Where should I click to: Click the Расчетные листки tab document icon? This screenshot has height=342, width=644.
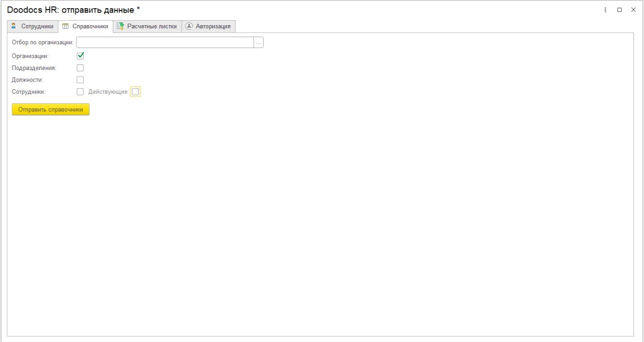click(120, 26)
